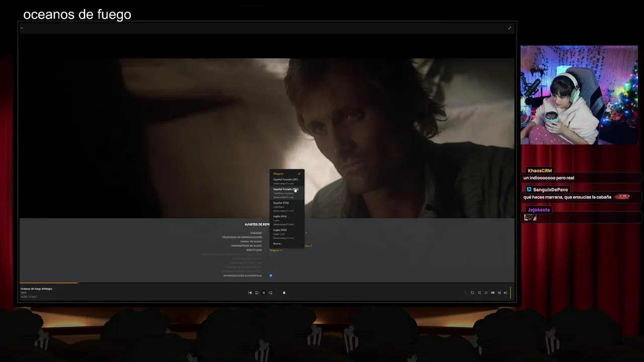
Task: Choose Buscar... to search subtitles
Action: click(x=287, y=244)
